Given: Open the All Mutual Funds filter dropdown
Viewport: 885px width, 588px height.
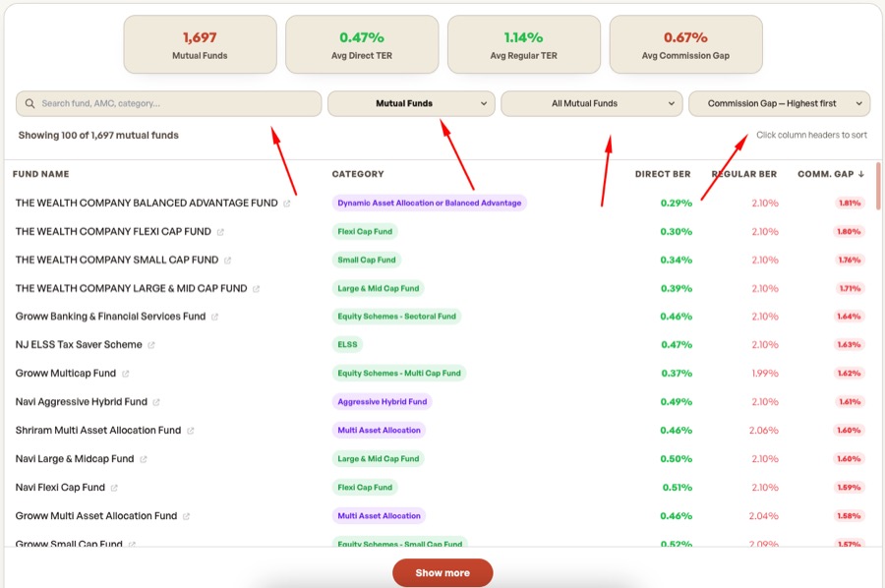Looking at the screenshot, I should point(592,104).
